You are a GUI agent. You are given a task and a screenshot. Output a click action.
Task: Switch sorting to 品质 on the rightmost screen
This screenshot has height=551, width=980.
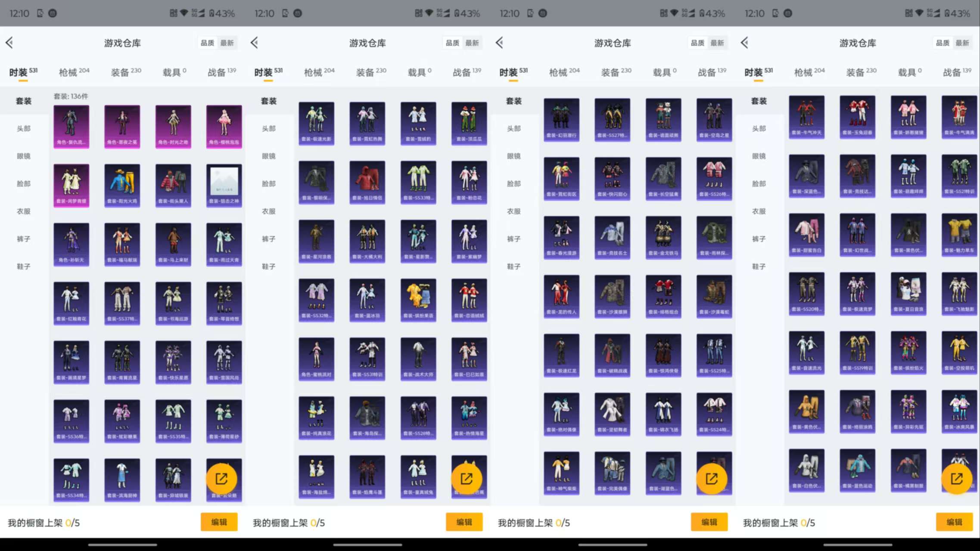click(x=943, y=43)
